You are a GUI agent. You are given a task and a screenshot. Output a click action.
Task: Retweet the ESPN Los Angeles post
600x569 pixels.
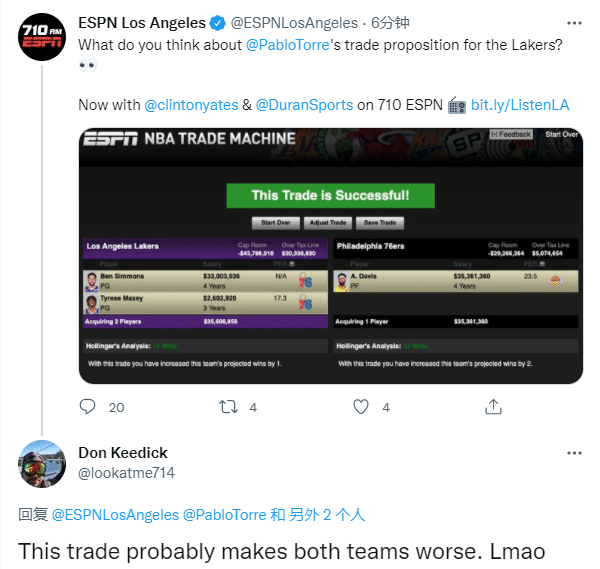pyautogui.click(x=228, y=407)
